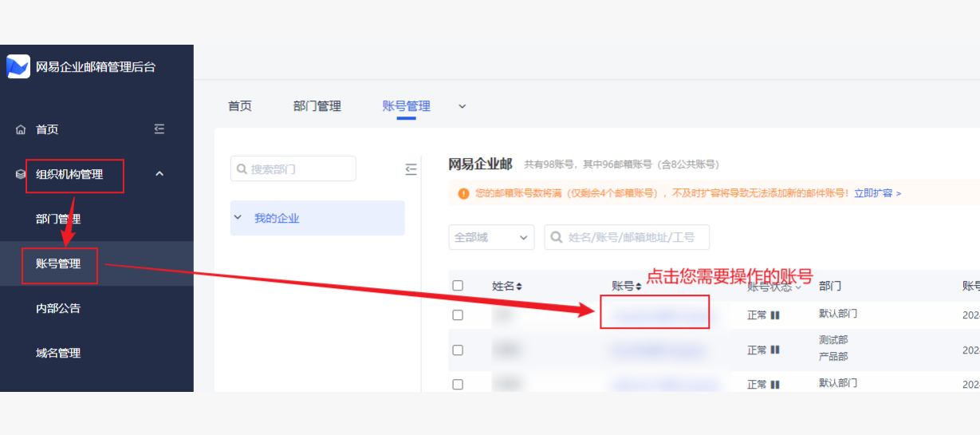
Task: Open the account link in 测试部 row
Action: 659,350
